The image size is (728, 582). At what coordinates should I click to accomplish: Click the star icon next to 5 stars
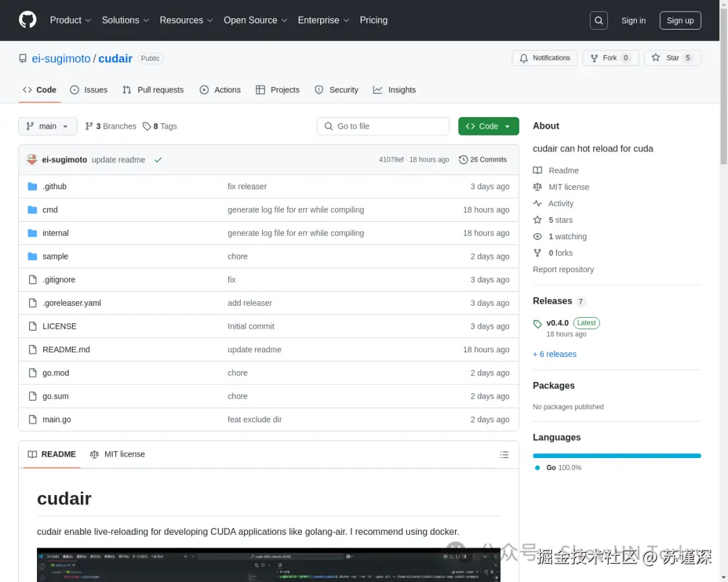pyautogui.click(x=538, y=220)
